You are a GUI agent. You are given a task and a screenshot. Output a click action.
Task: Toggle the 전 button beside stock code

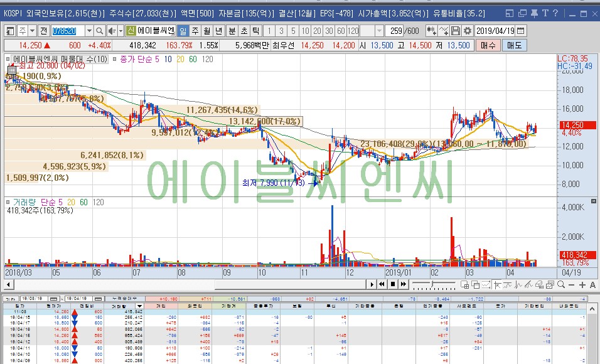tap(44, 31)
